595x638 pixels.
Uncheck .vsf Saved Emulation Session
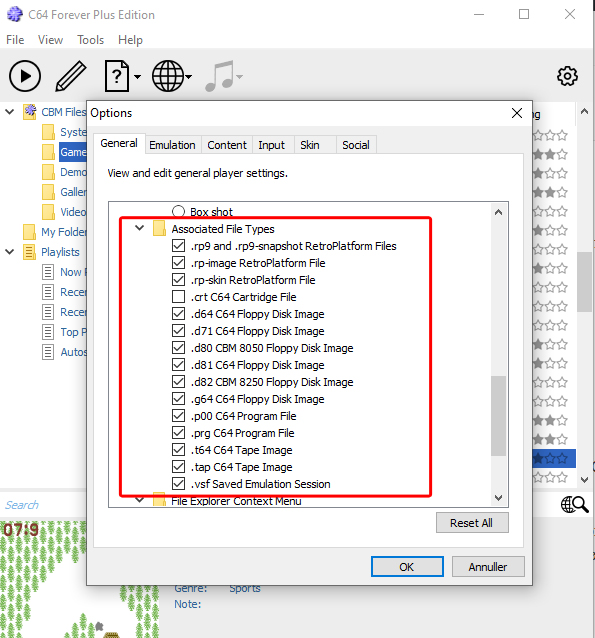178,484
